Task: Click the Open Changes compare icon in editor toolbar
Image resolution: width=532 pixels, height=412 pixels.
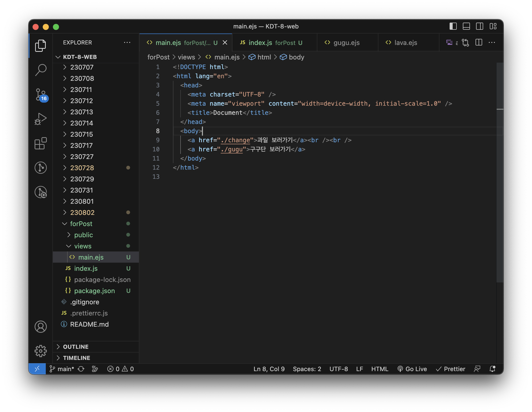Action: click(465, 43)
